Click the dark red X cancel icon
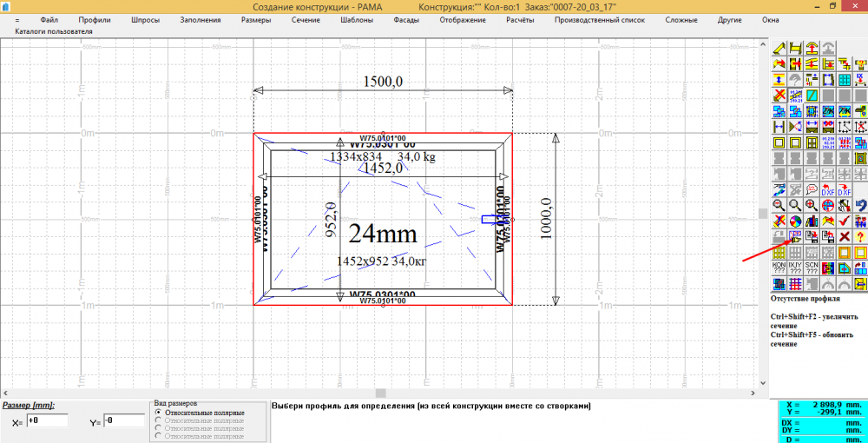The height and width of the screenshot is (443, 868). (845, 237)
